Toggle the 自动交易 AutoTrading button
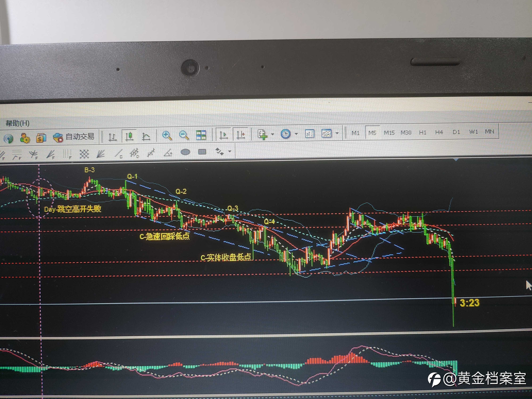The image size is (532, 399). (x=74, y=137)
